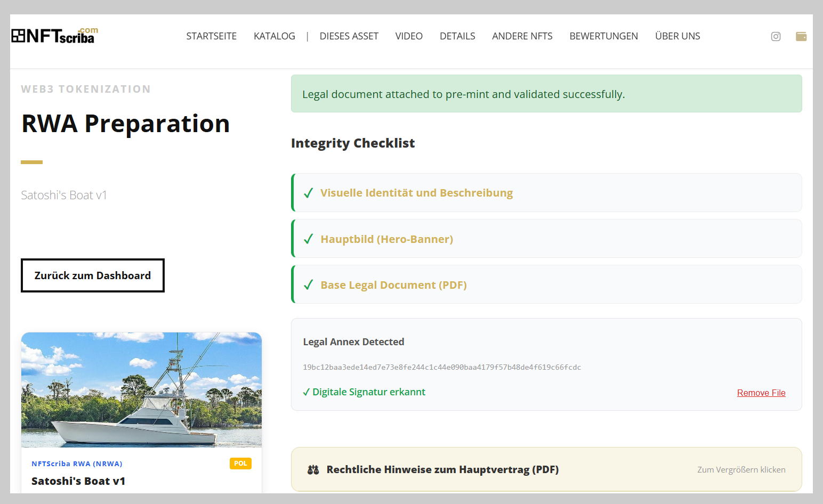Go to STARTSEITE in the navigation

211,36
